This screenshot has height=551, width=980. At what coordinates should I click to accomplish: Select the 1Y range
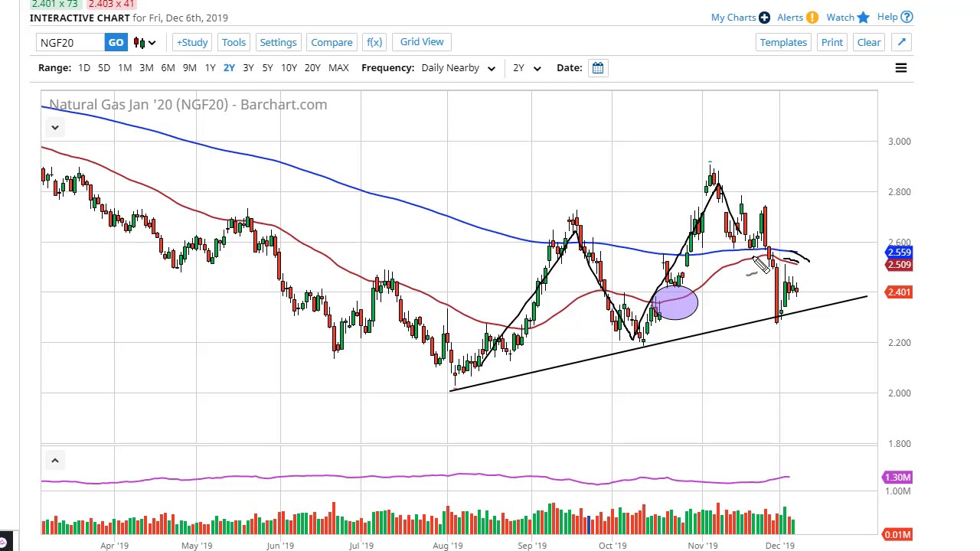pyautogui.click(x=210, y=68)
